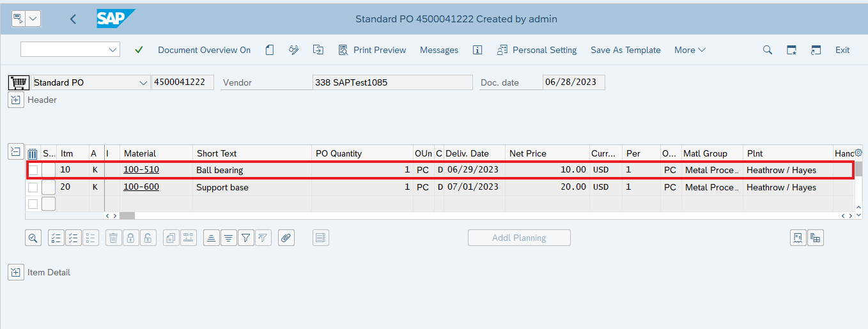Click the Print Preview icon
Image resolution: width=868 pixels, height=329 pixels.
point(343,50)
